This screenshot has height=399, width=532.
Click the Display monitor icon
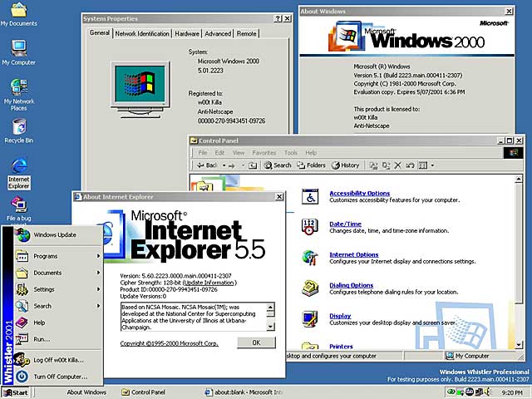click(310, 319)
